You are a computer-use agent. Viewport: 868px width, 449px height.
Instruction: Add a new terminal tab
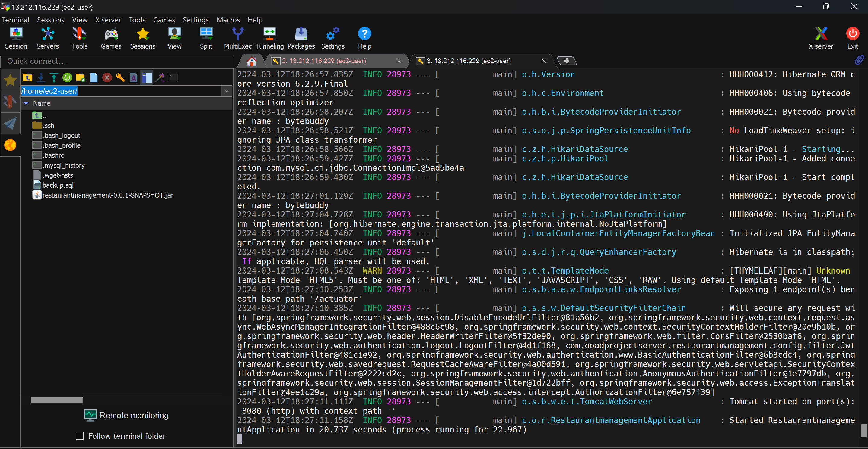click(566, 61)
